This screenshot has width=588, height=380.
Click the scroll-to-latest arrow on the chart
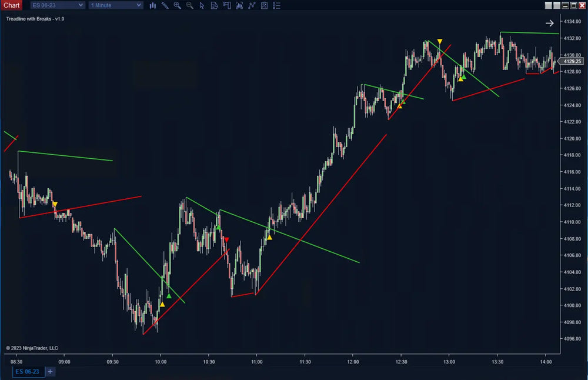550,23
